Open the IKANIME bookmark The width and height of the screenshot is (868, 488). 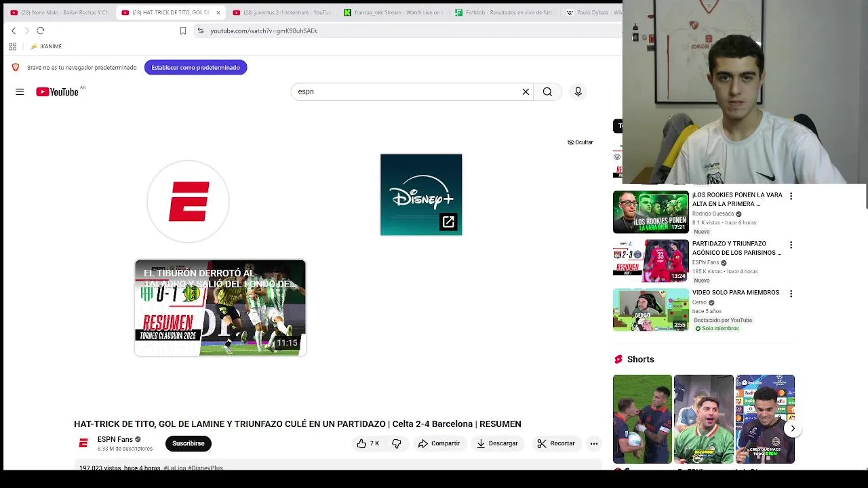coord(46,47)
